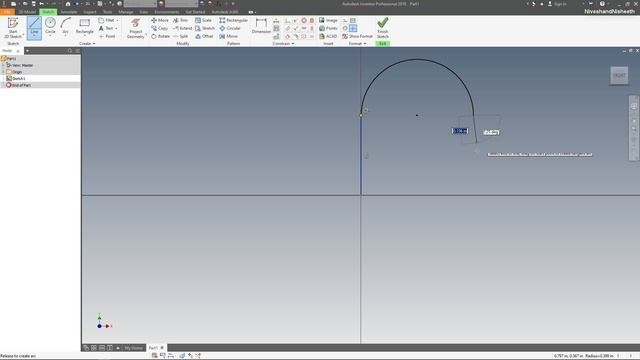Open the My Home tab
Viewport: 640px width, 360px height.
coord(134,348)
